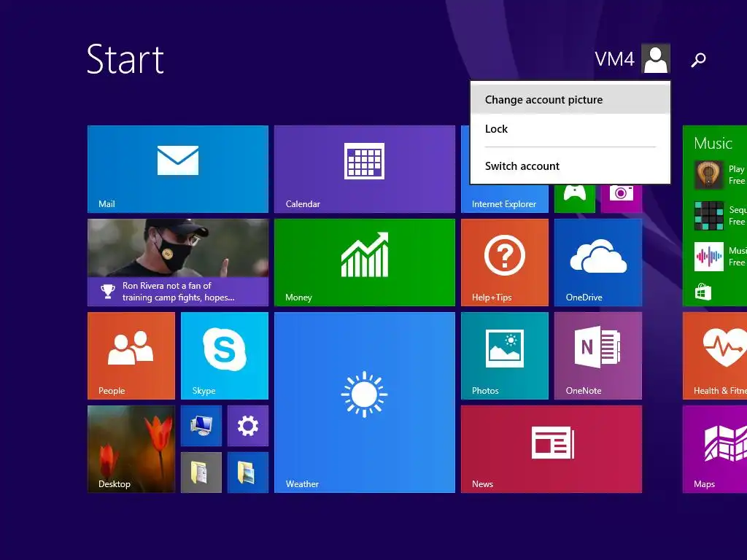Screen dimensions: 747x560
Task: Open the sequencer grid app in Music tile
Action: pyautogui.click(x=709, y=216)
